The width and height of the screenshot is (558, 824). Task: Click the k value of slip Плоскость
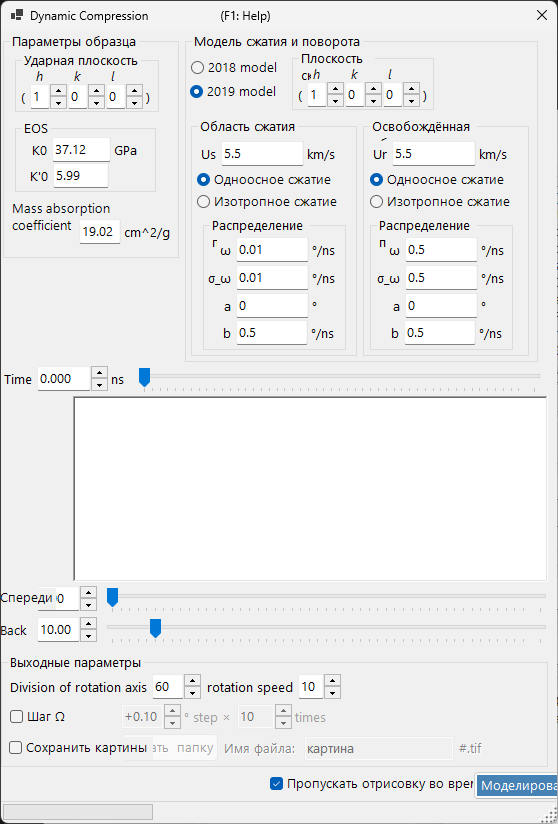(355, 95)
